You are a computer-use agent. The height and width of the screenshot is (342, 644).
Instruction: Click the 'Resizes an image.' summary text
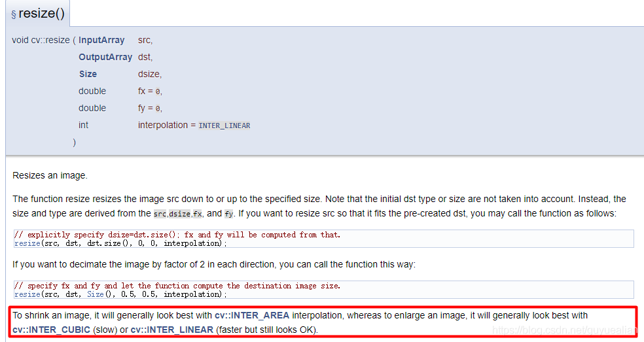50,175
